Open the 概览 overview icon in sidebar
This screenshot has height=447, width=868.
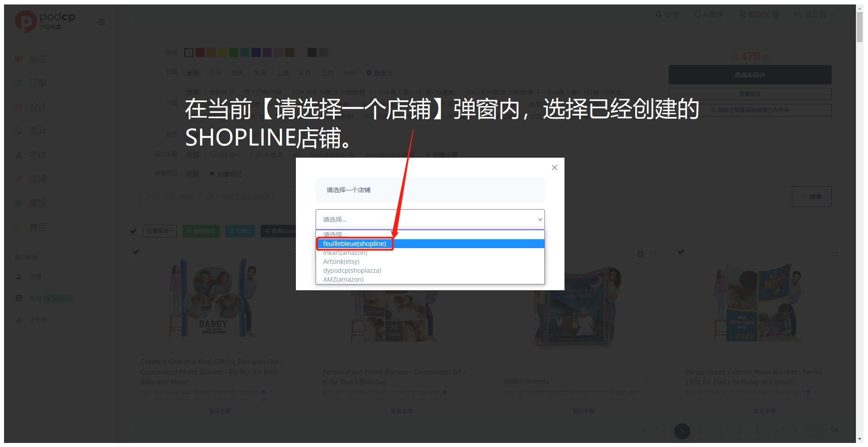pyautogui.click(x=19, y=59)
